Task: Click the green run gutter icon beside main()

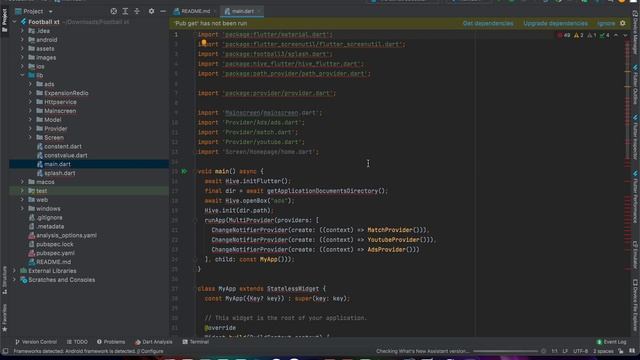Action: click(184, 171)
